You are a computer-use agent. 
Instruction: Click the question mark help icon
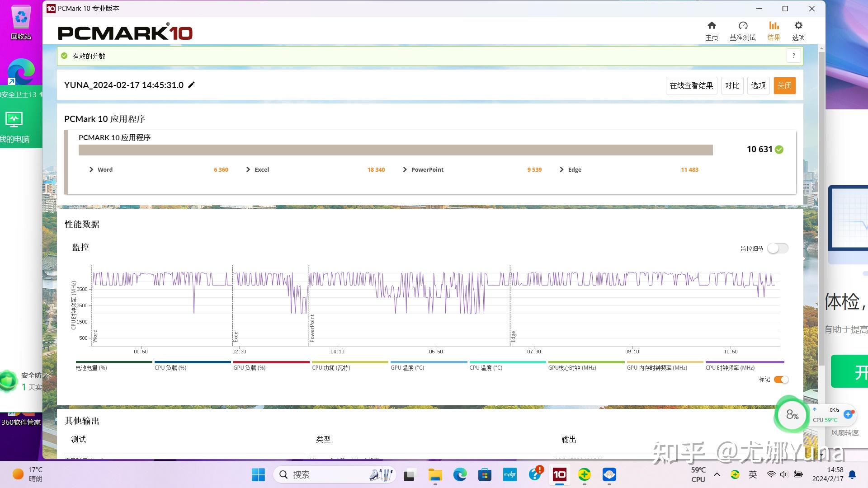tap(793, 56)
